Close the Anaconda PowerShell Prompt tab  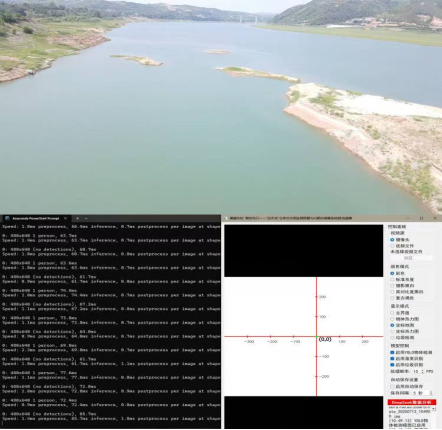[x=65, y=218]
